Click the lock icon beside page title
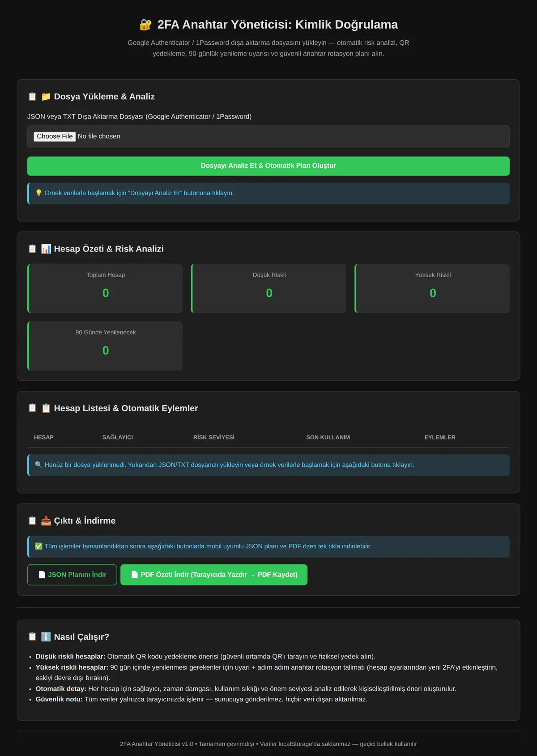 (x=145, y=25)
